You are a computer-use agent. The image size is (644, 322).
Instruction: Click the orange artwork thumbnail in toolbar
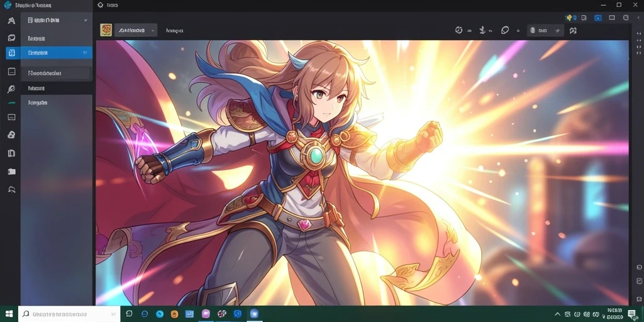[106, 30]
